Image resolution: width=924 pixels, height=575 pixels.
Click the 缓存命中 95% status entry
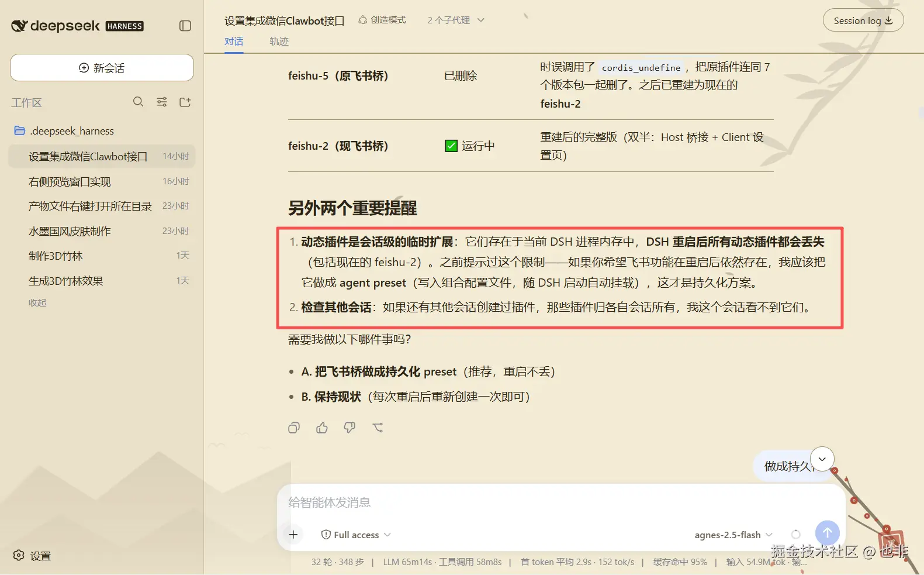[x=680, y=562]
